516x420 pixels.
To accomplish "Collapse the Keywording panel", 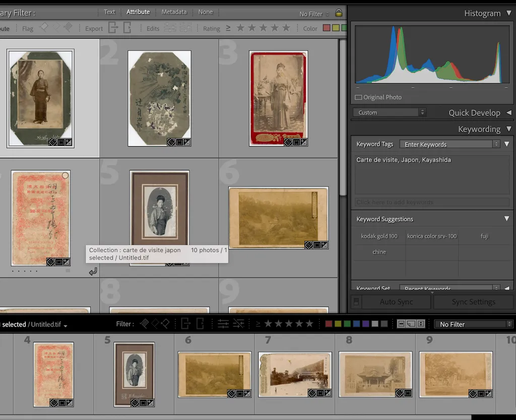I will [509, 129].
